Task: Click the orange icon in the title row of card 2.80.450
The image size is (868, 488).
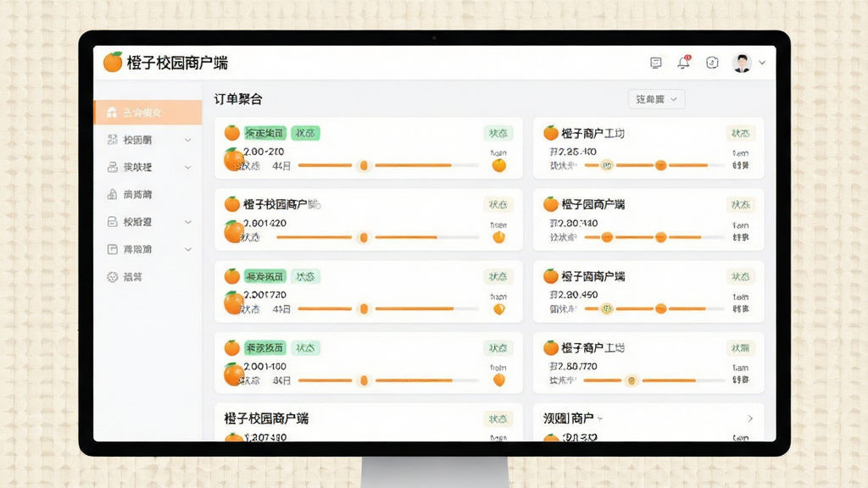Action: [x=551, y=275]
